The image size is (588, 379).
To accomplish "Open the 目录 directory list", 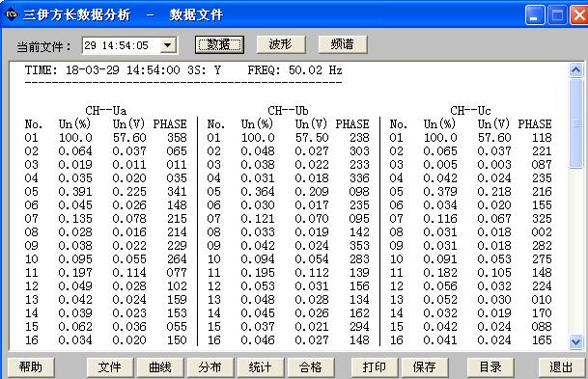I will pyautogui.click(x=490, y=367).
